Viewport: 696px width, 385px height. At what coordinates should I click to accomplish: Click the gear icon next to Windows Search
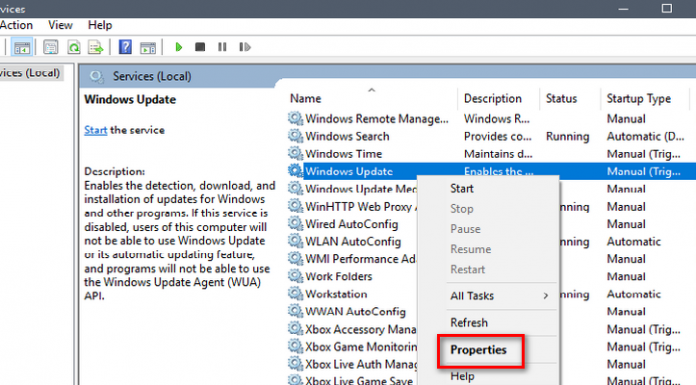point(295,136)
